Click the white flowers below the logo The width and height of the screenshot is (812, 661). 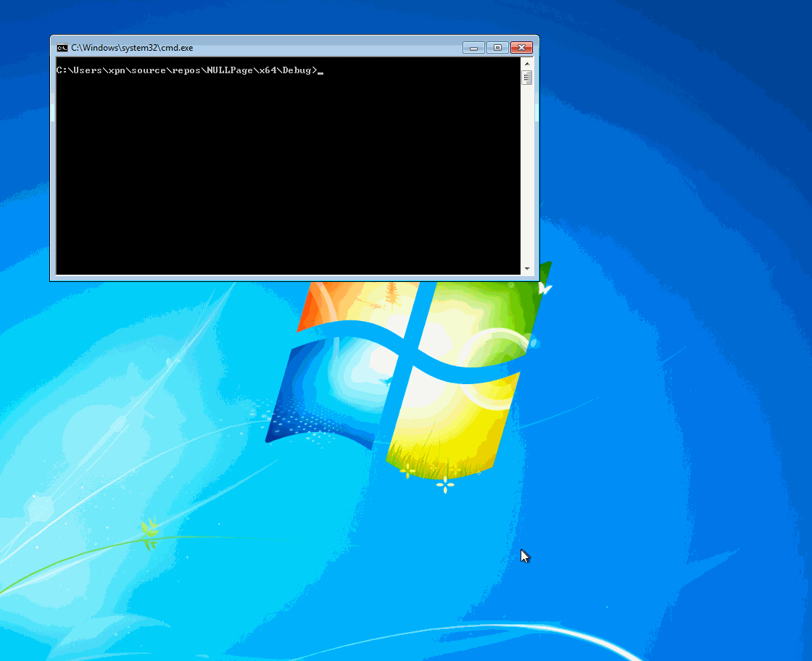coord(444,485)
